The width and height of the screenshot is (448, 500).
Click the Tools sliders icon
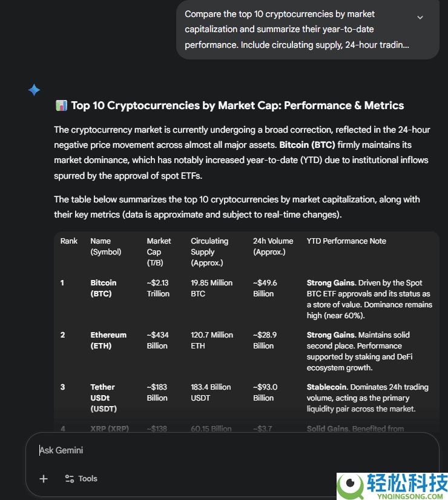(x=70, y=479)
